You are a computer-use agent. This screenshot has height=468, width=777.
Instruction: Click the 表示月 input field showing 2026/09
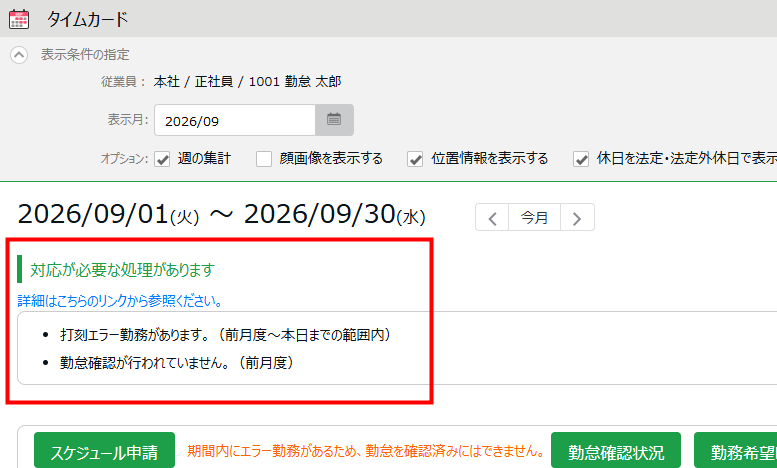[x=235, y=120]
